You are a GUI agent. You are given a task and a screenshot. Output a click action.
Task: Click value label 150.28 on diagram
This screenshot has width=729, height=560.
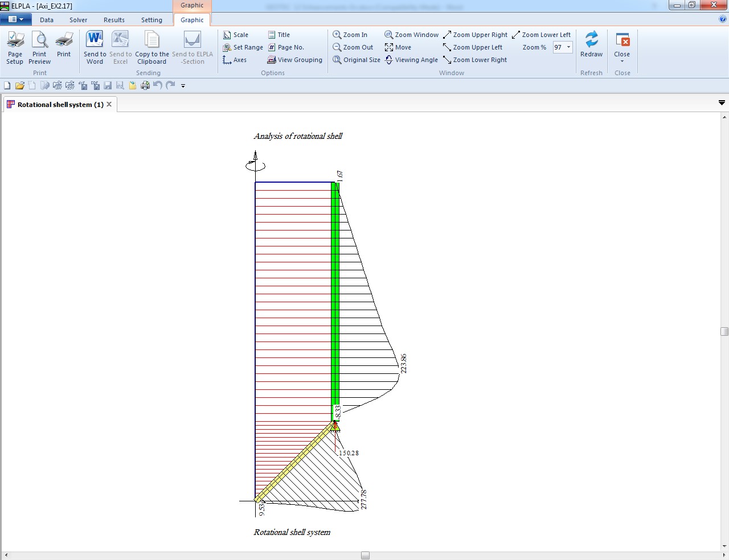click(349, 453)
